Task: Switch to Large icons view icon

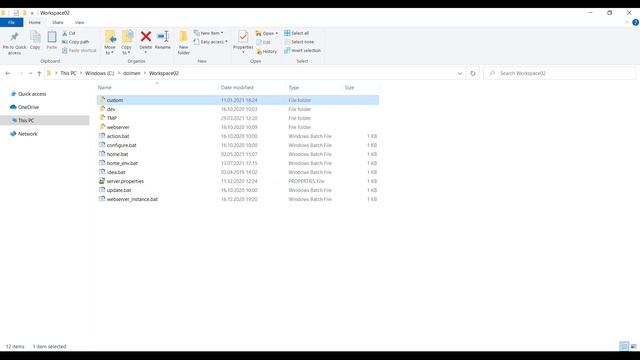Action: (633, 346)
